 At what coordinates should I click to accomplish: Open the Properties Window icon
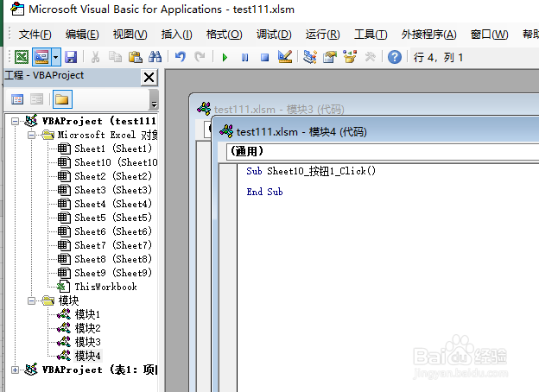pyautogui.click(x=330, y=57)
